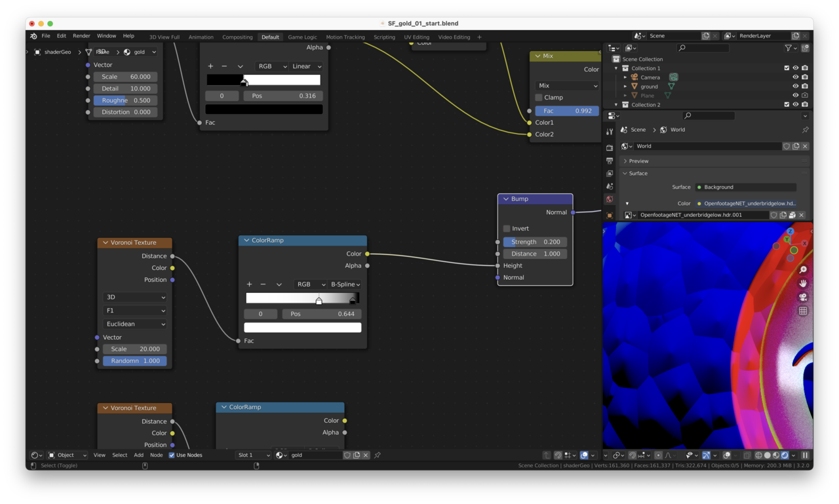Add a new RenderLayer view layer

coord(796,36)
